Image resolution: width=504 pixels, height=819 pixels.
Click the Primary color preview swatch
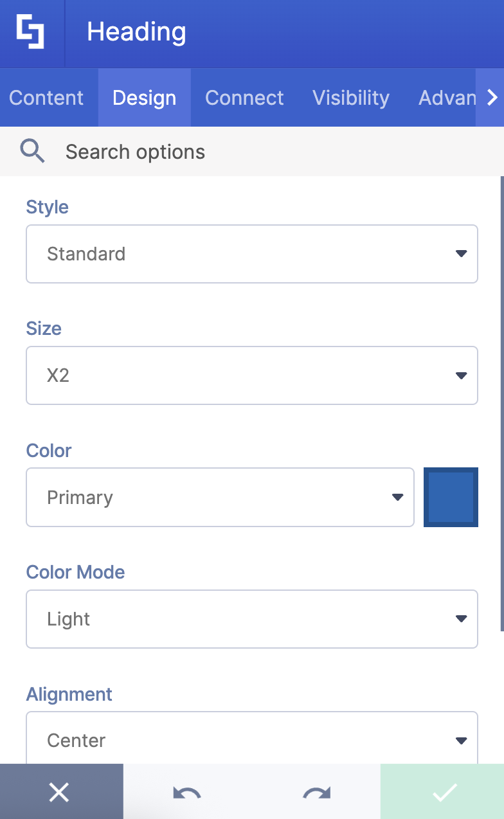click(x=451, y=497)
